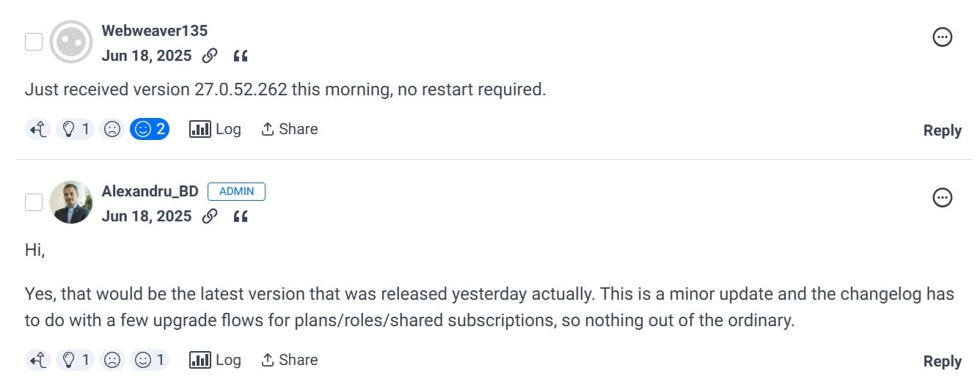Select the checkbox beside Webweaver135's post
Screen dimensions: 980x387
pyautogui.click(x=34, y=42)
